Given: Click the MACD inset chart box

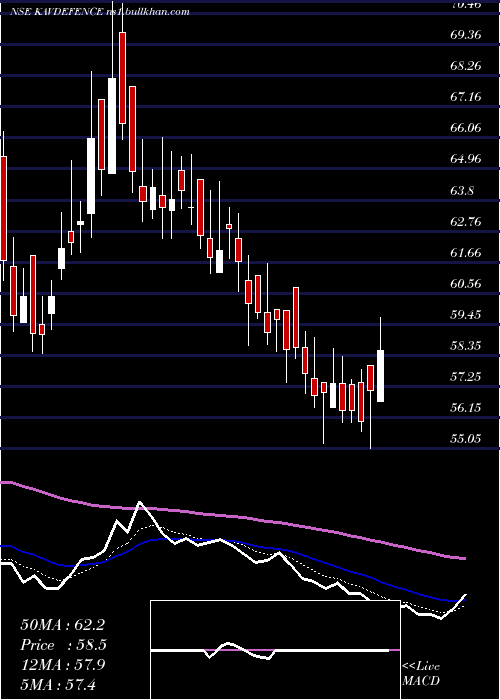Looking at the screenshot, I should (x=275, y=650).
